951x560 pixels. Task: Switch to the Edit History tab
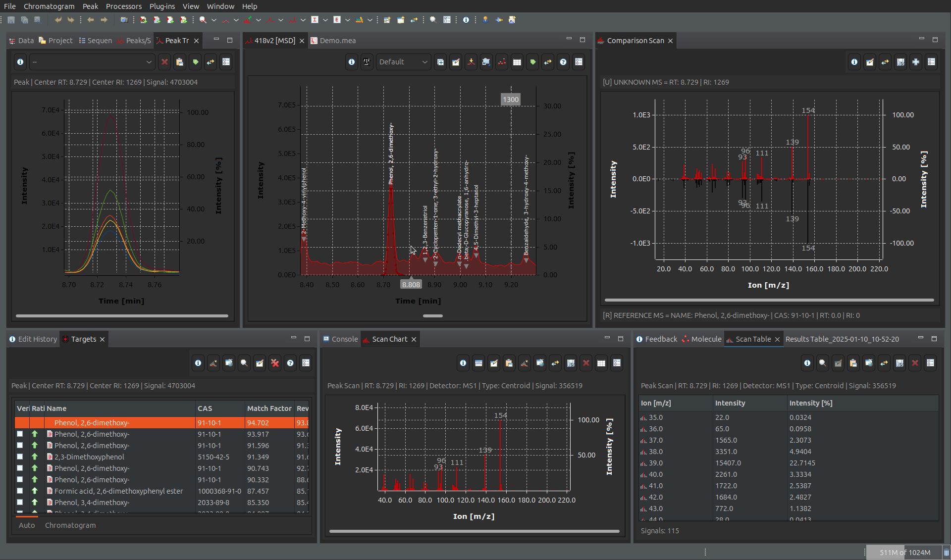coord(33,339)
